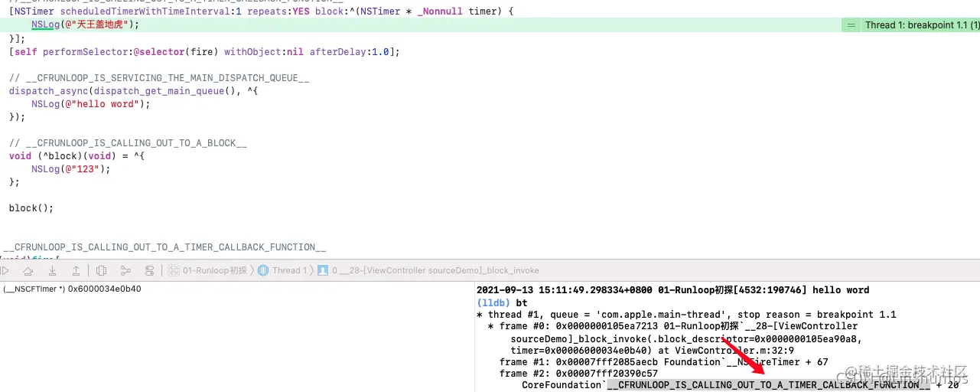Click the frame #0 line in console

[672, 326]
